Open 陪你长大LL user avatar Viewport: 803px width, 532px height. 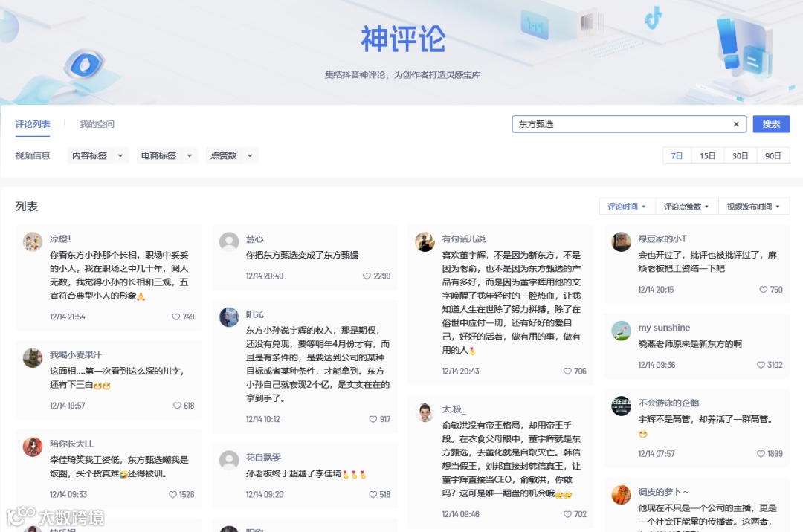point(33,447)
